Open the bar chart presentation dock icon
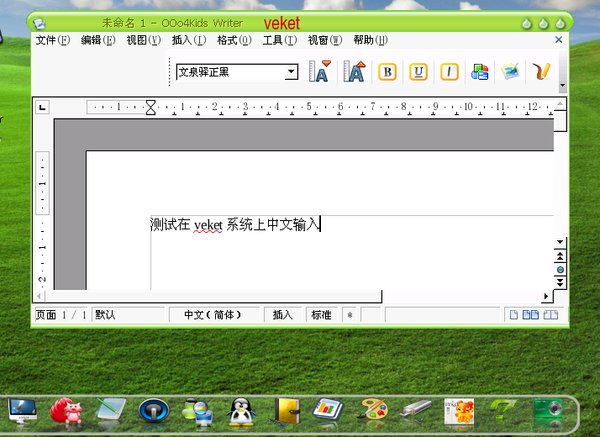This screenshot has height=437, width=600. 328,410
